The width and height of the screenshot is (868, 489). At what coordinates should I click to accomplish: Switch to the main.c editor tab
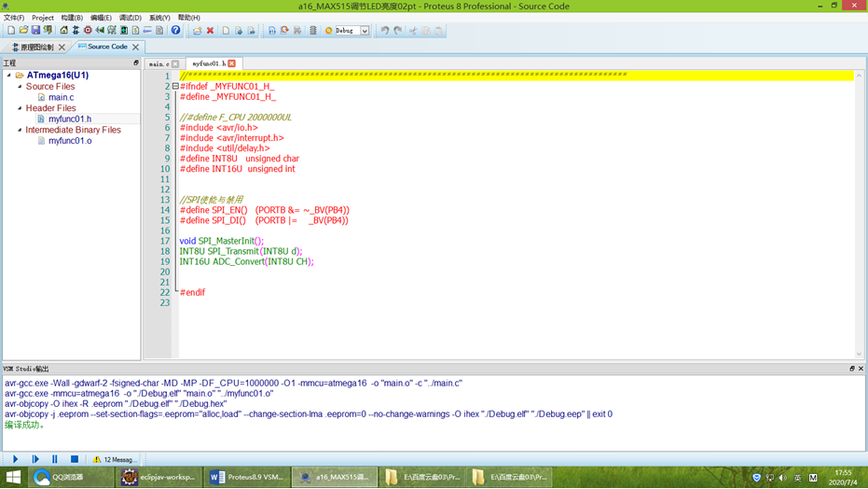pyautogui.click(x=158, y=63)
